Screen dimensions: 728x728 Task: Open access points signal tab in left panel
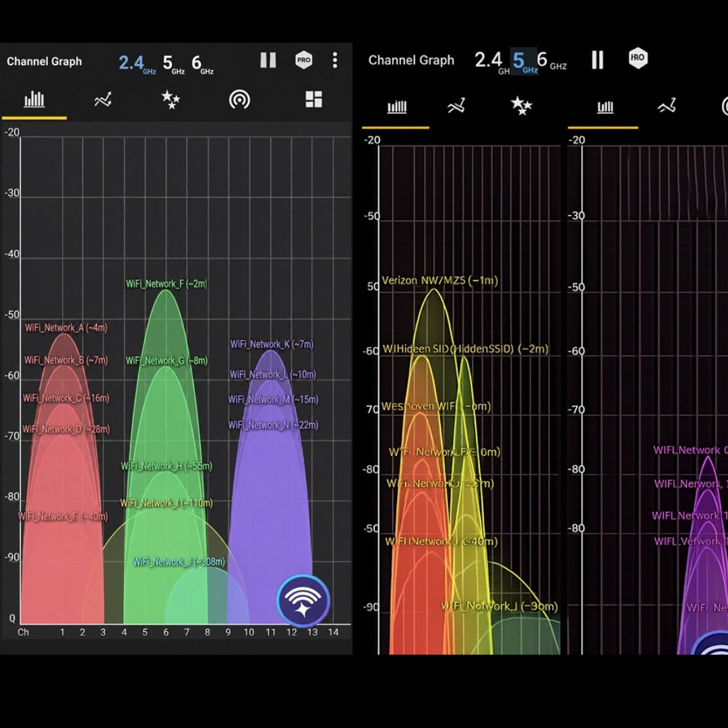coord(239,99)
